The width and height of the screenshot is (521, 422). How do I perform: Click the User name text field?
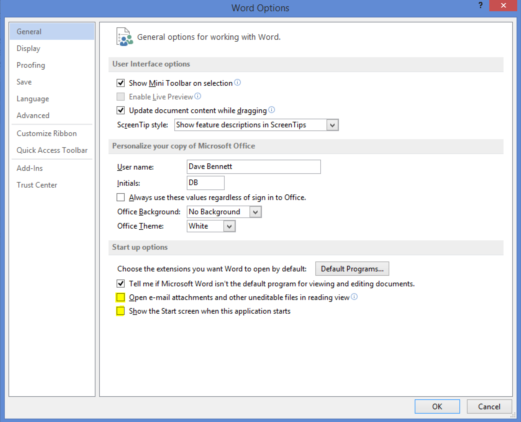point(254,166)
